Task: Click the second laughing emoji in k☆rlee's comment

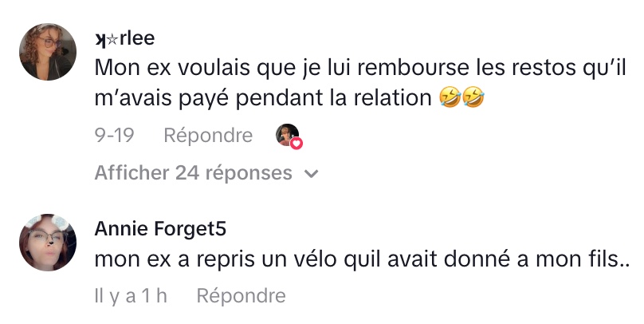Action: [x=473, y=98]
